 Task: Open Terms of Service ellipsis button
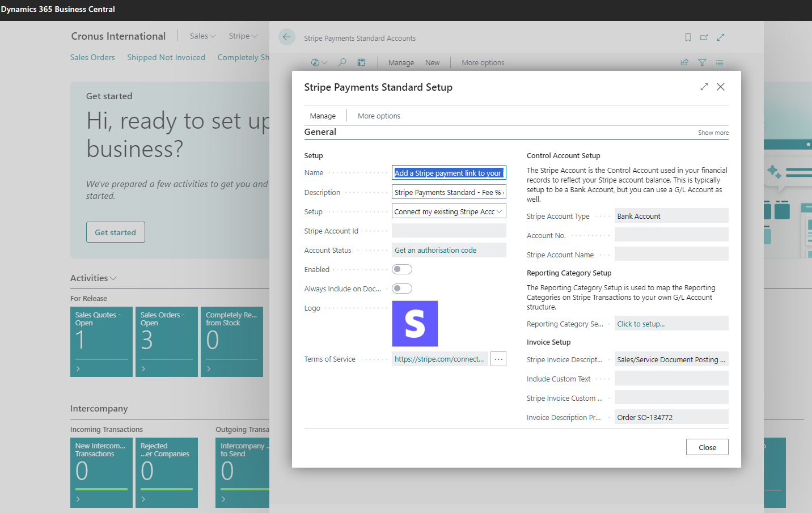click(498, 359)
